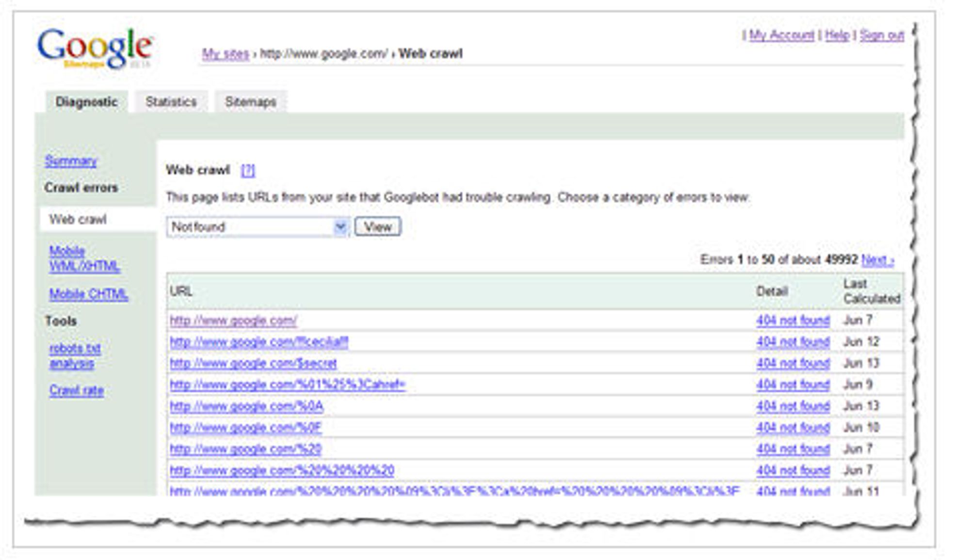Screen dimensions: 970x560
Task: Open Mobile CHTML errors link
Action: tap(89, 294)
